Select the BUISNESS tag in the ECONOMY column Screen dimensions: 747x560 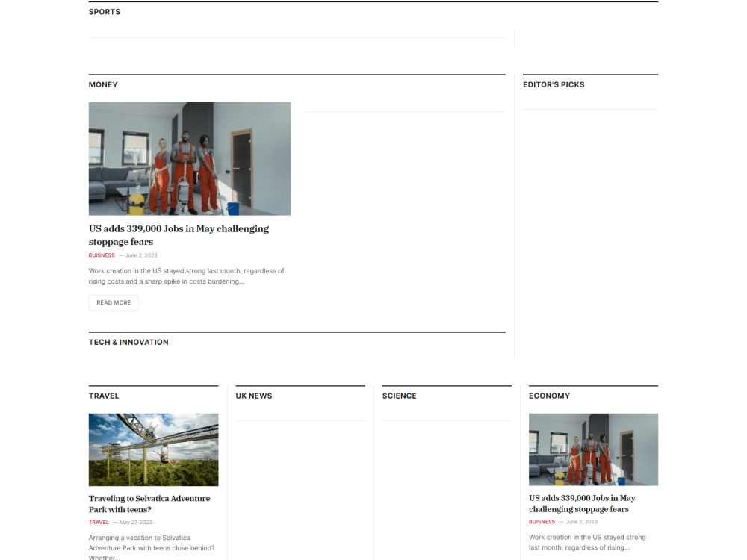point(542,522)
